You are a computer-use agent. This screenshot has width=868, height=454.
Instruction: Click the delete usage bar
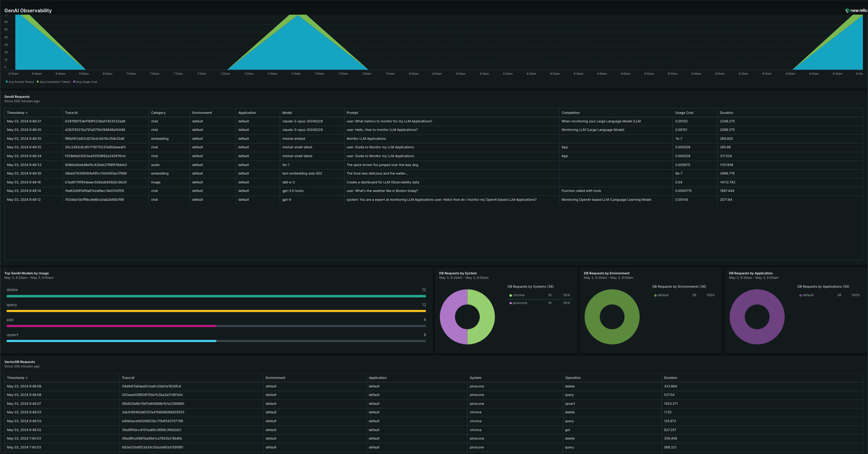point(216,296)
